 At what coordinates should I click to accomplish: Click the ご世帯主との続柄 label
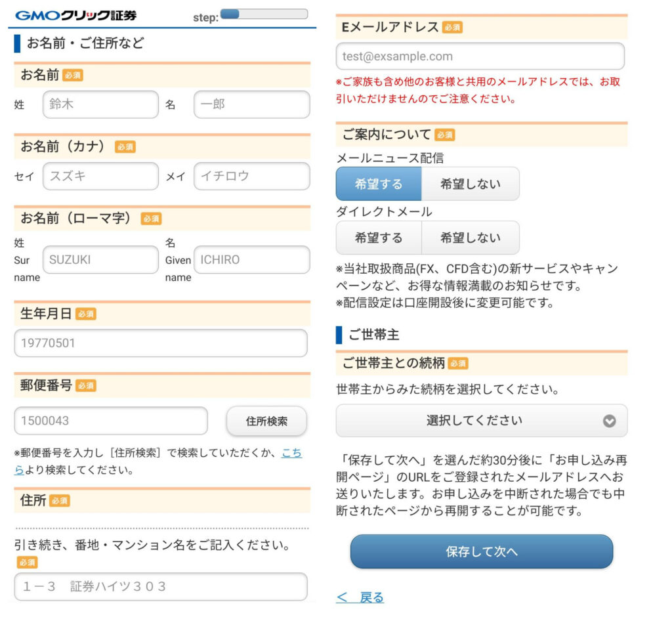coord(394,363)
